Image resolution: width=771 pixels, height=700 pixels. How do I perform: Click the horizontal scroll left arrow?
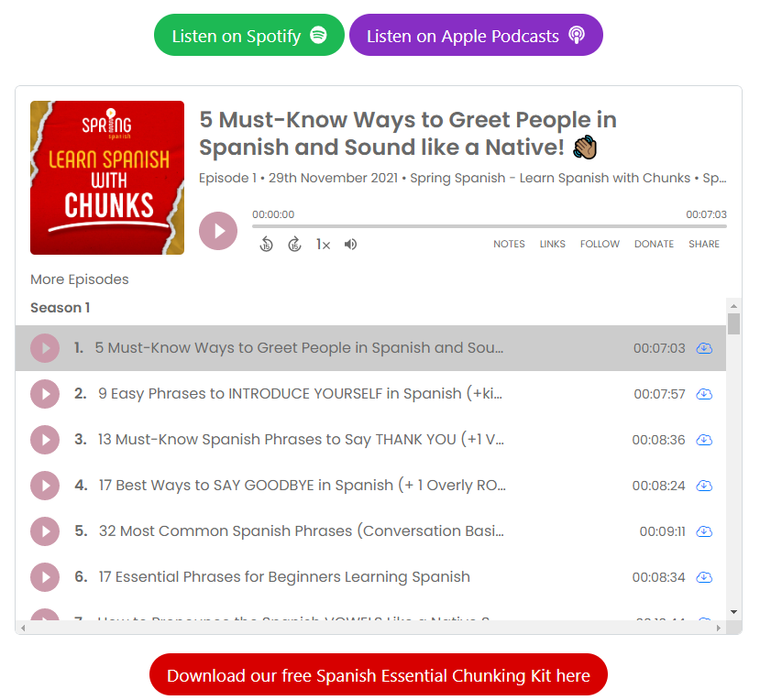[x=23, y=628]
